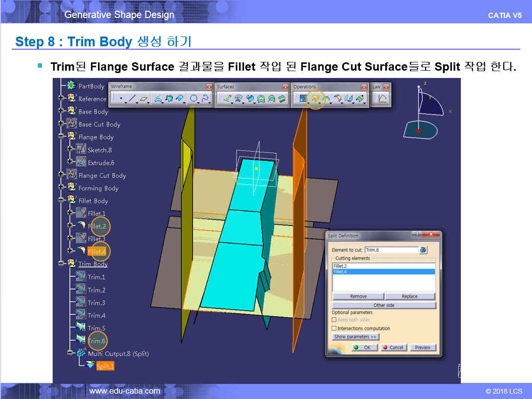The image size is (532, 399).
Task: Collapse the Fillet Body tree node
Action: tap(61, 201)
